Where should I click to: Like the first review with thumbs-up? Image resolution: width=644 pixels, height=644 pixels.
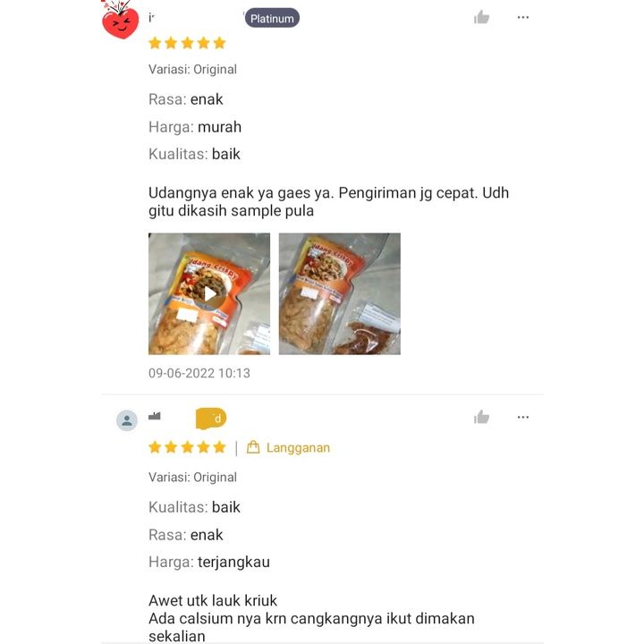click(481, 17)
